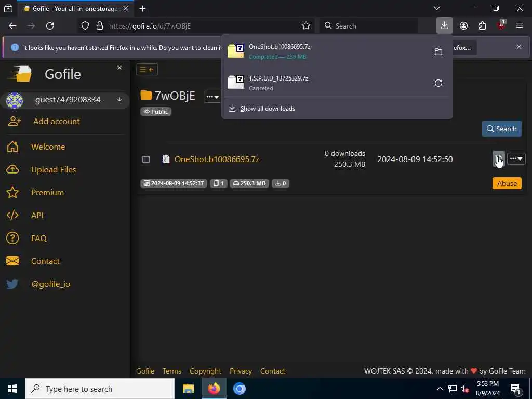Close the Gofile sidebar with the X
Screen dimensions: 532x399
click(x=119, y=68)
